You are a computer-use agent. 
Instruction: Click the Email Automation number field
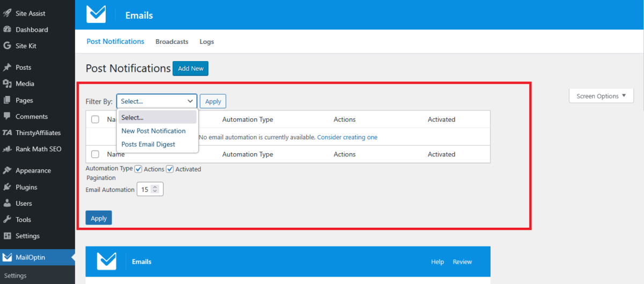click(x=150, y=189)
